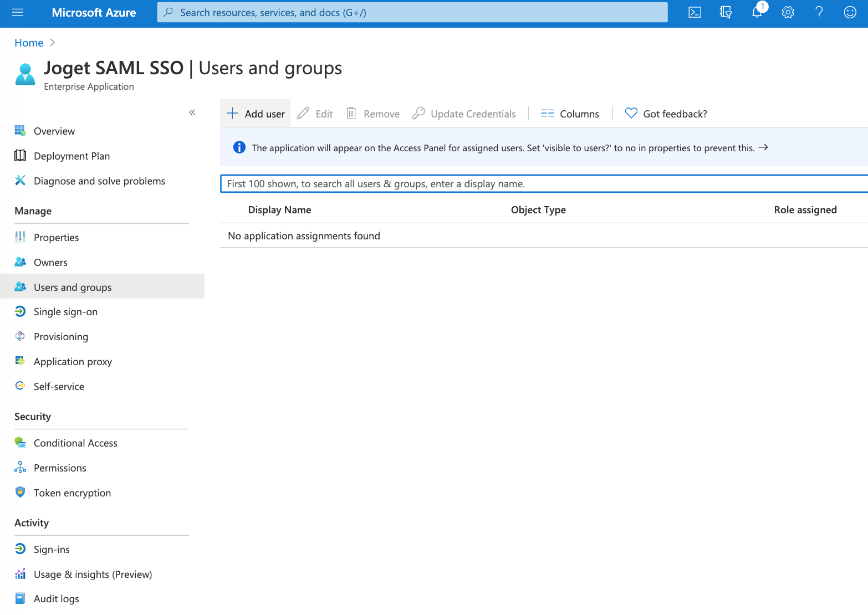Image resolution: width=868 pixels, height=615 pixels.
Task: Open the Columns selector
Action: point(570,114)
